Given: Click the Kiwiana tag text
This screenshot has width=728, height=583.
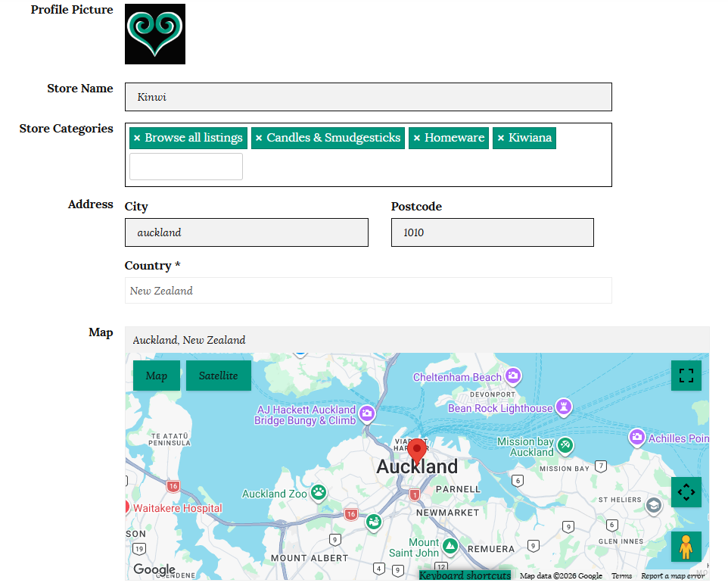Looking at the screenshot, I should [x=530, y=138].
